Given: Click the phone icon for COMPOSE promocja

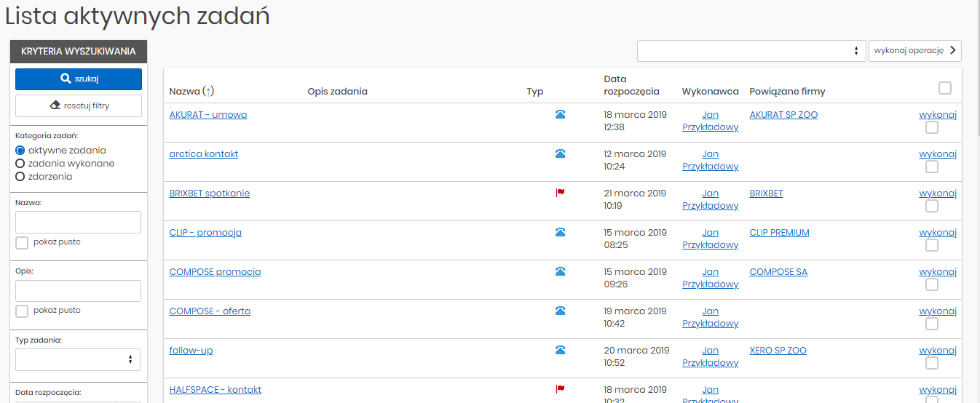Looking at the screenshot, I should pyautogui.click(x=560, y=271).
